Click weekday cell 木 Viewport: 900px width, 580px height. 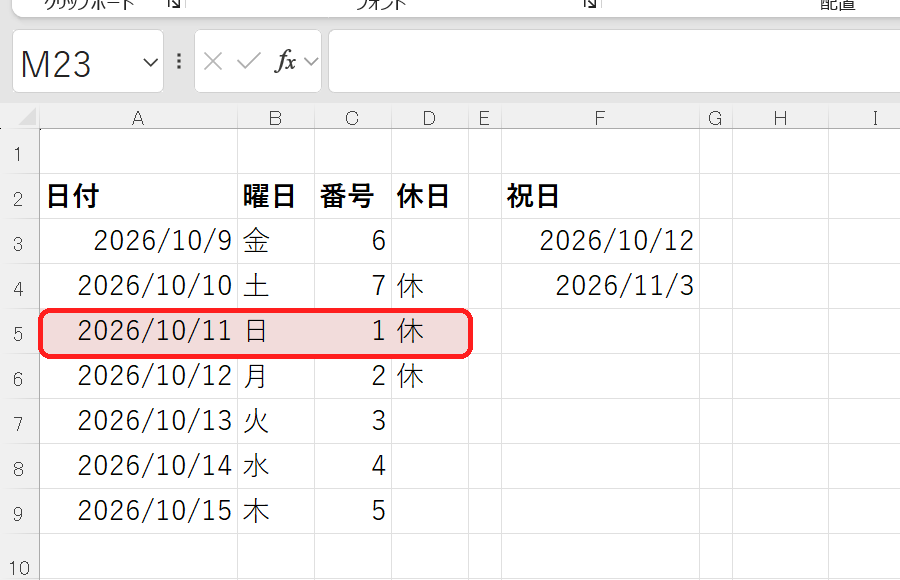click(276, 511)
